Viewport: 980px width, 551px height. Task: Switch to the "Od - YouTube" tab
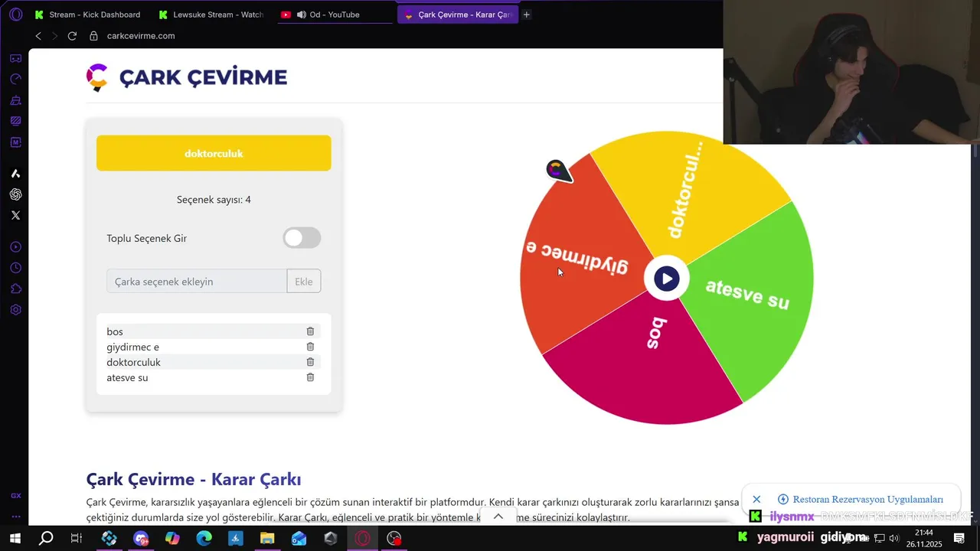click(334, 15)
